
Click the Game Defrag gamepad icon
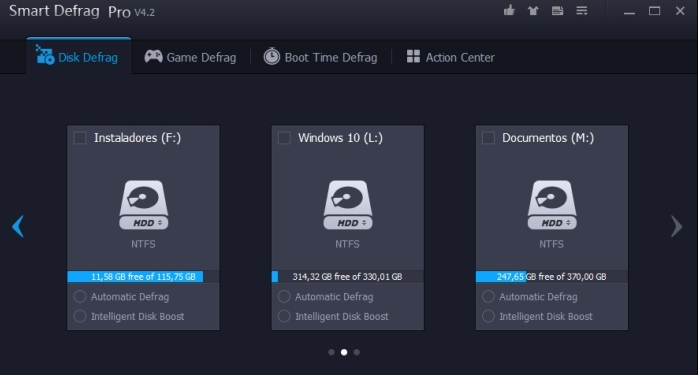click(x=153, y=57)
